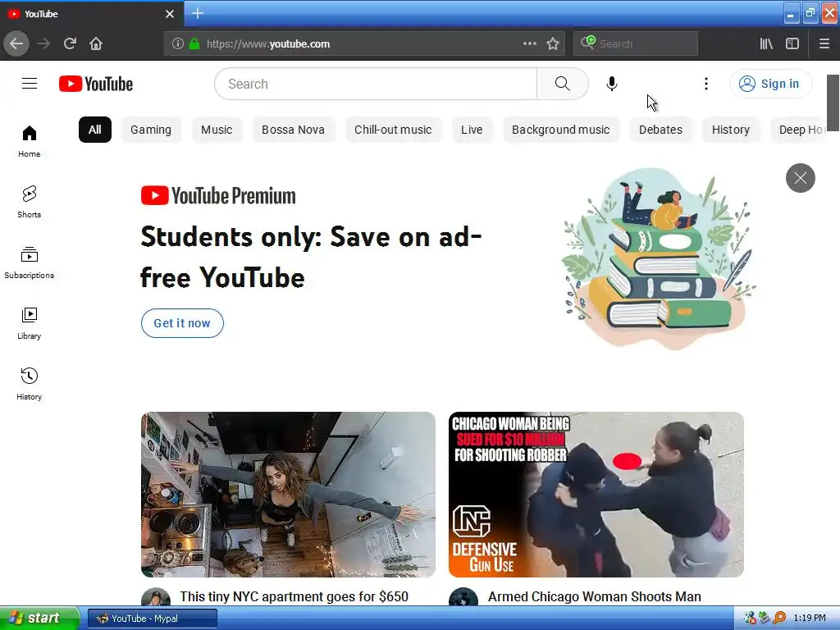Close the YouTube browser tab
Image resolution: width=840 pixels, height=630 pixels.
coord(170,14)
